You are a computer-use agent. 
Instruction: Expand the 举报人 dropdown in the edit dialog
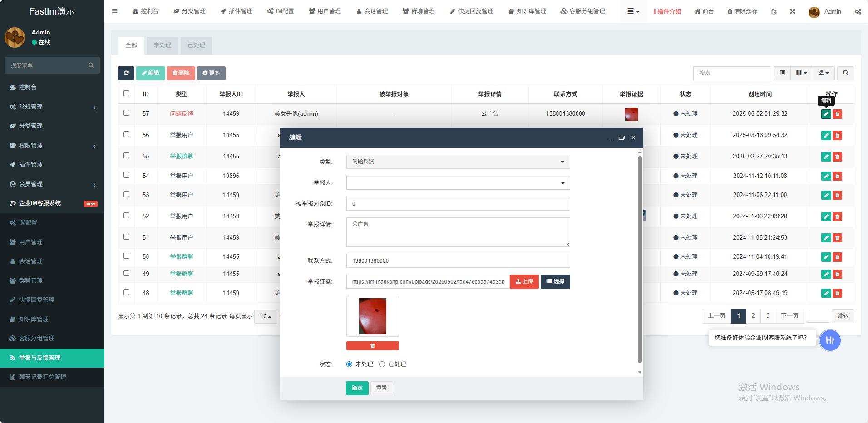pos(458,183)
